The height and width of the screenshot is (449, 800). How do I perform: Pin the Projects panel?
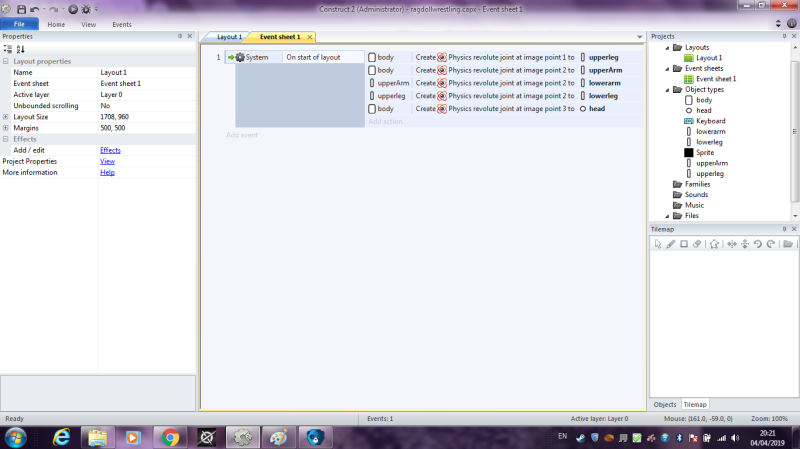(784, 36)
